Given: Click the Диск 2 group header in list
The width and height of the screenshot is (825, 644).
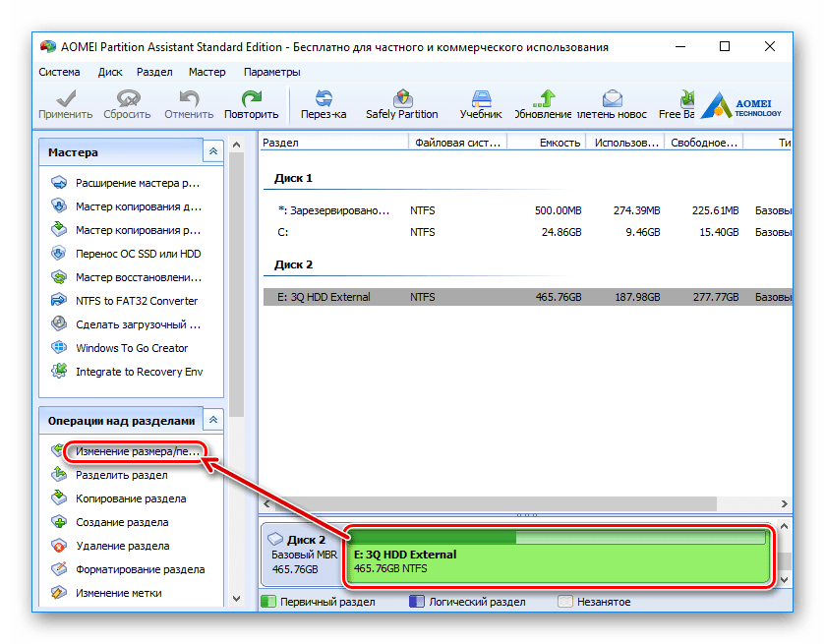Looking at the screenshot, I should pos(293,264).
